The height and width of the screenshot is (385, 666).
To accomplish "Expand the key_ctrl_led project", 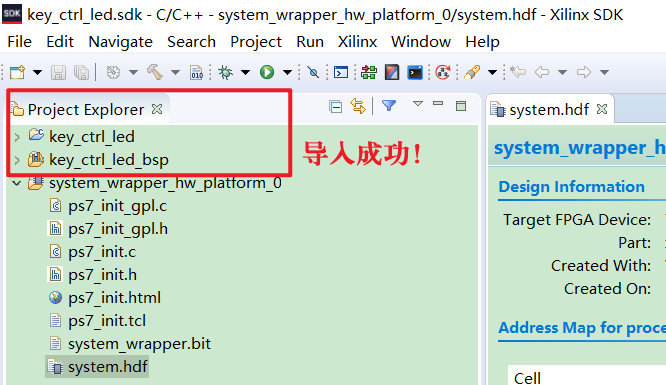I will click(17, 137).
